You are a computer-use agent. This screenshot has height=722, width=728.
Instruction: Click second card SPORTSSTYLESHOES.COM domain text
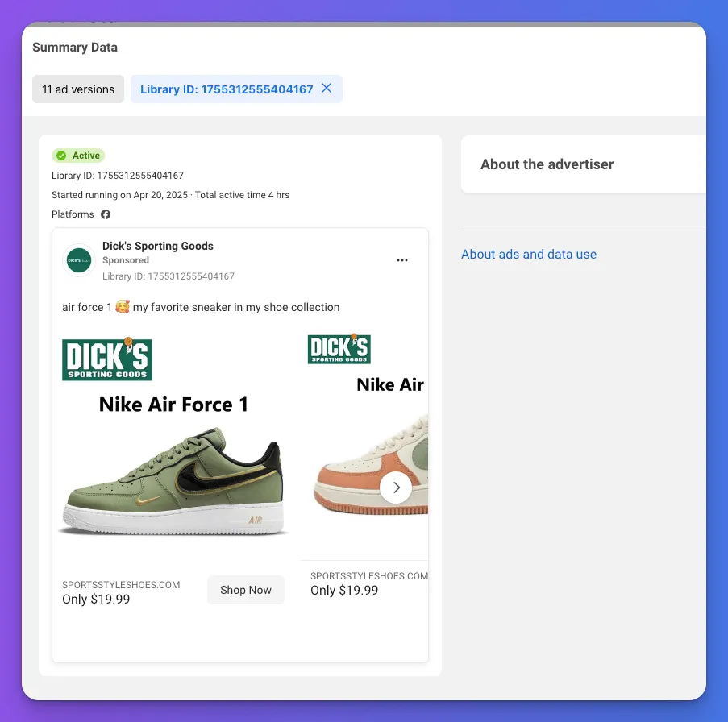[x=369, y=576]
